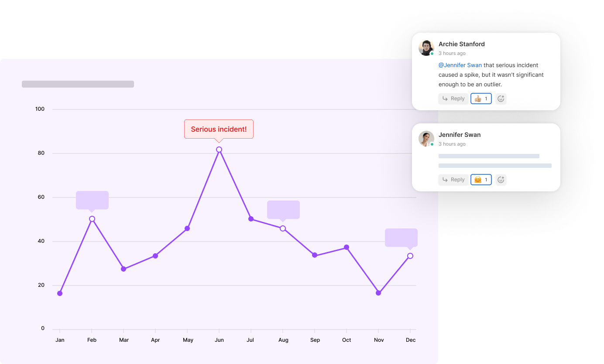Click the Archie Stanford name heading

click(462, 44)
